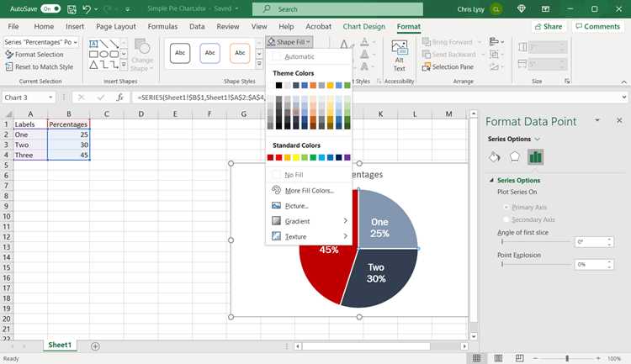Choose More Fill Colors menu entry
The height and width of the screenshot is (364, 631).
[309, 191]
